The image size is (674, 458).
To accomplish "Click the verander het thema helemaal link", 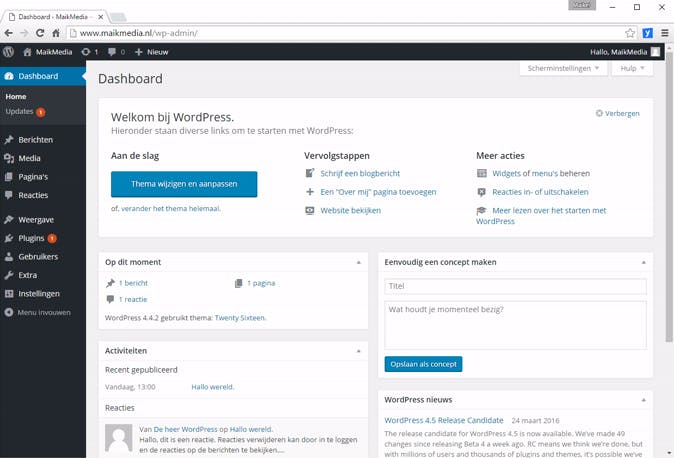I will coord(170,209).
